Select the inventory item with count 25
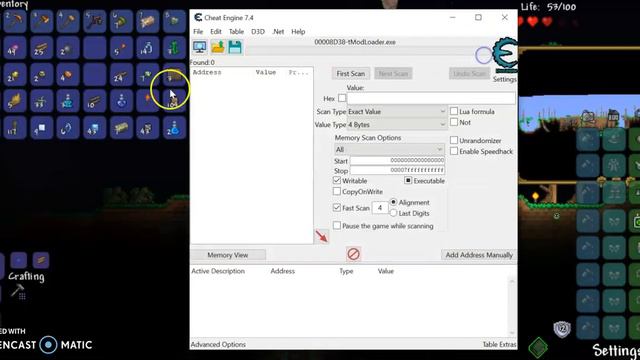This screenshot has height=360, width=640. click(41, 48)
